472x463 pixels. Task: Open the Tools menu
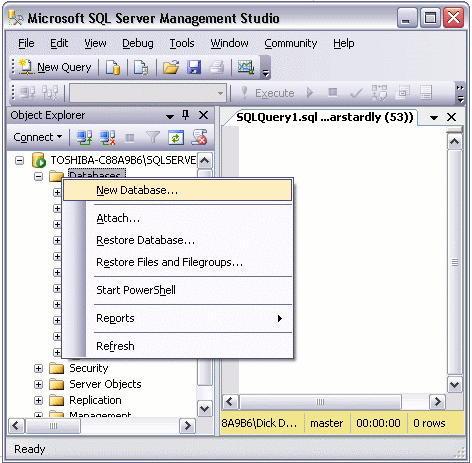[x=182, y=43]
